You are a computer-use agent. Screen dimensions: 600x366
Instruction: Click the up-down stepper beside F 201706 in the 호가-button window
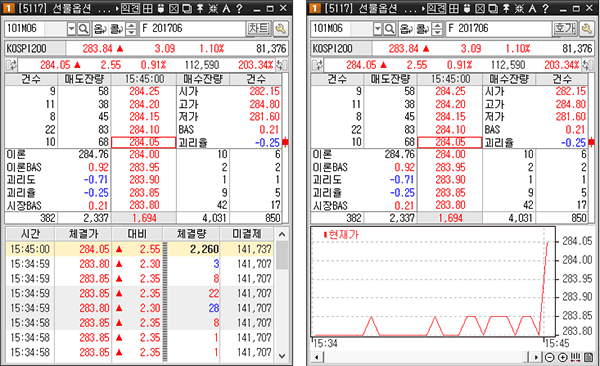coord(437,28)
